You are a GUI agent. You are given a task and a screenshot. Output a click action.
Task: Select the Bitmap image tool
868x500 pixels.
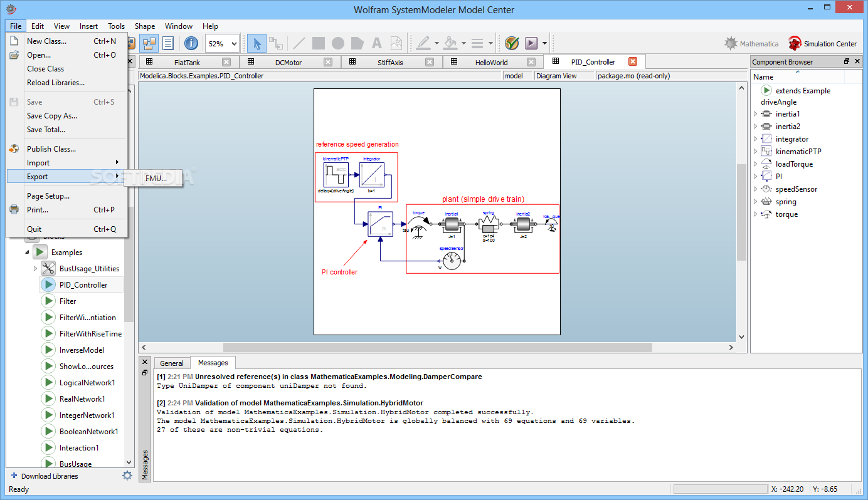click(x=396, y=43)
